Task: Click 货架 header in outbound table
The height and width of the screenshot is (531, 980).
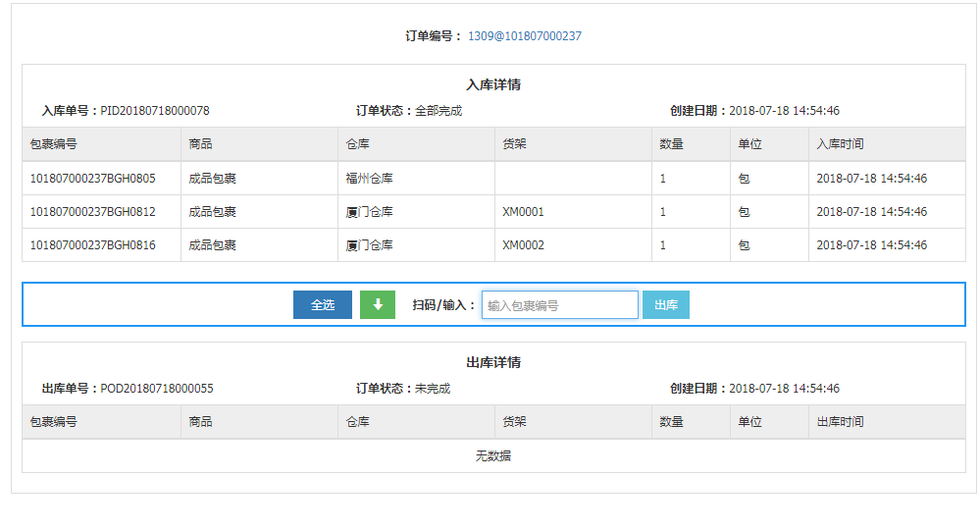Action: tap(514, 422)
